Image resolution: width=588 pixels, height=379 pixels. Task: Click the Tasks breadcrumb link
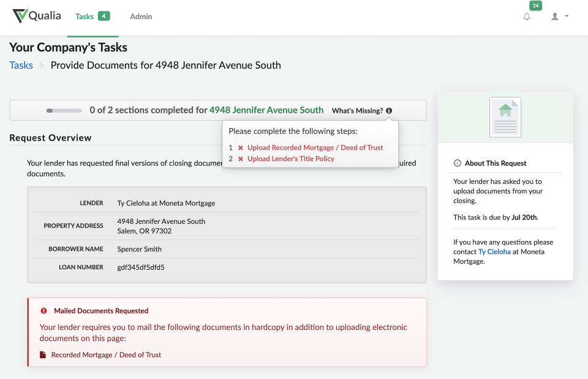click(21, 65)
